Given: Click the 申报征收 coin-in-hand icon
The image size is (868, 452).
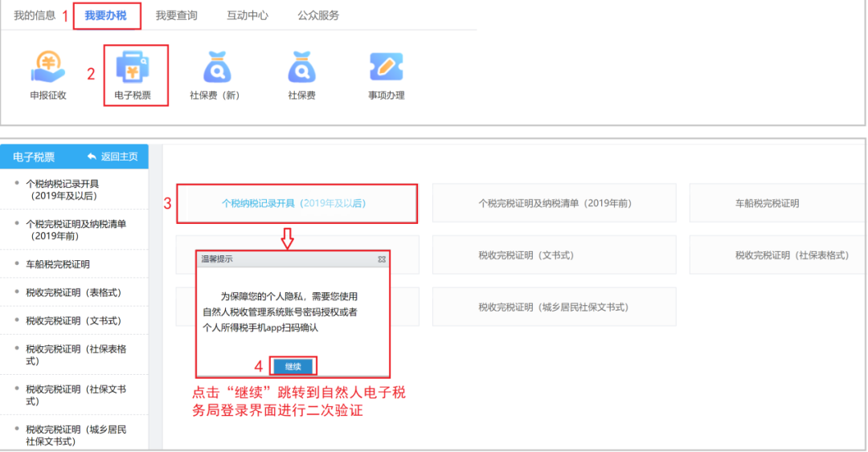Looking at the screenshot, I should [48, 67].
